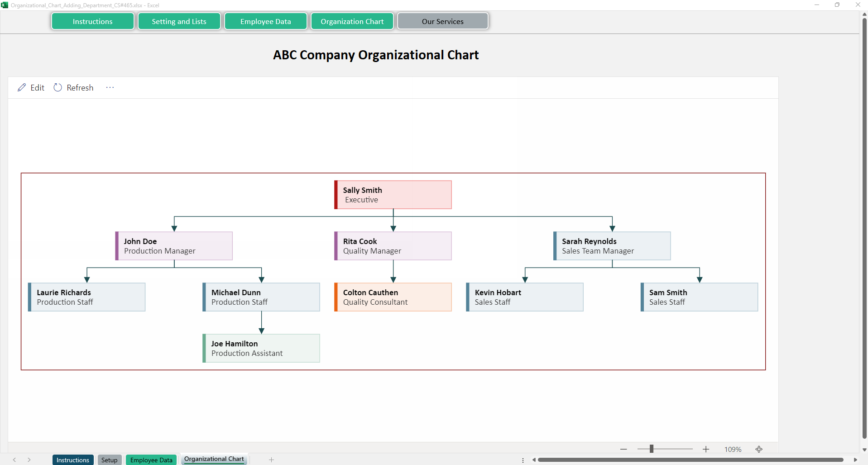Click the vertical scrollbar down arrow
Screen dimensions: 868x465
coord(864,450)
